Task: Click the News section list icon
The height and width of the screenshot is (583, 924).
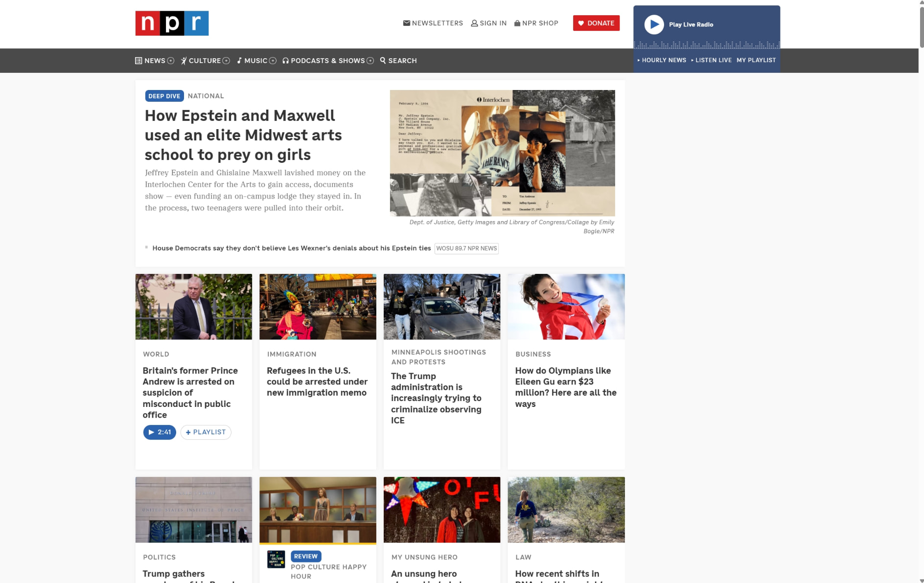Action: point(139,61)
